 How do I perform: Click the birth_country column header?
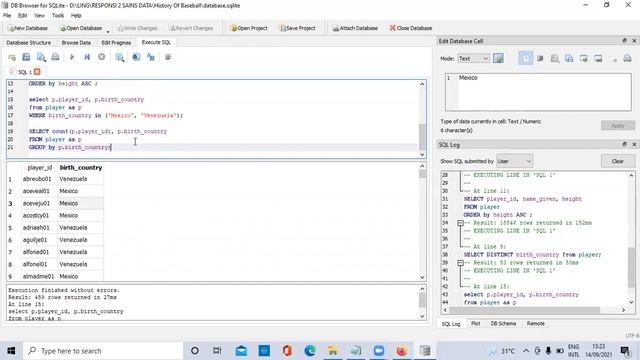[x=80, y=167]
